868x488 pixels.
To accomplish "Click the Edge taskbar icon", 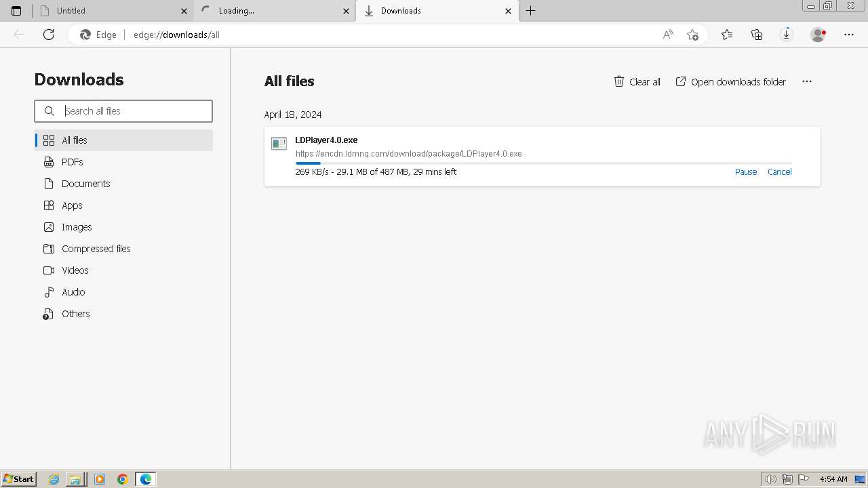I will (x=146, y=479).
